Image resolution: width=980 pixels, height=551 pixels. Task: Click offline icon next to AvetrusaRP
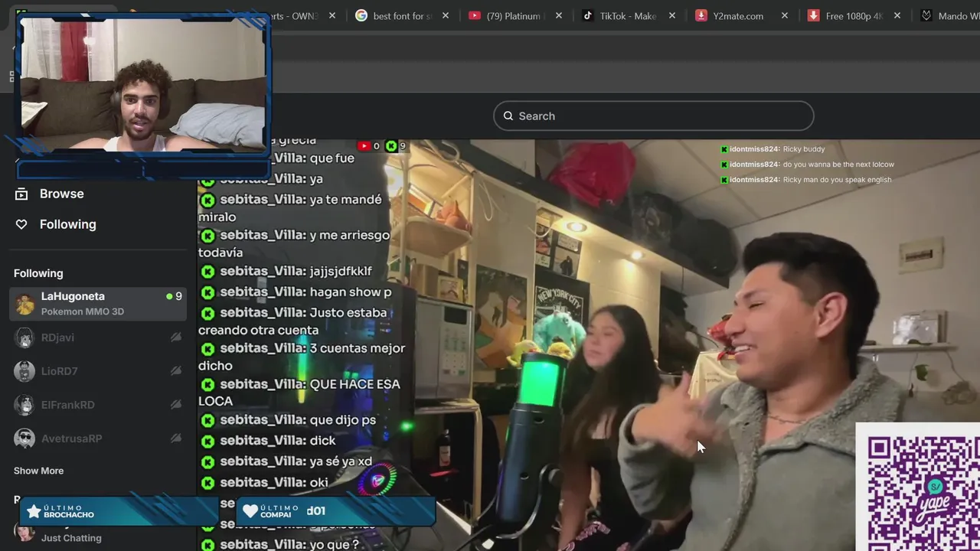click(x=176, y=439)
